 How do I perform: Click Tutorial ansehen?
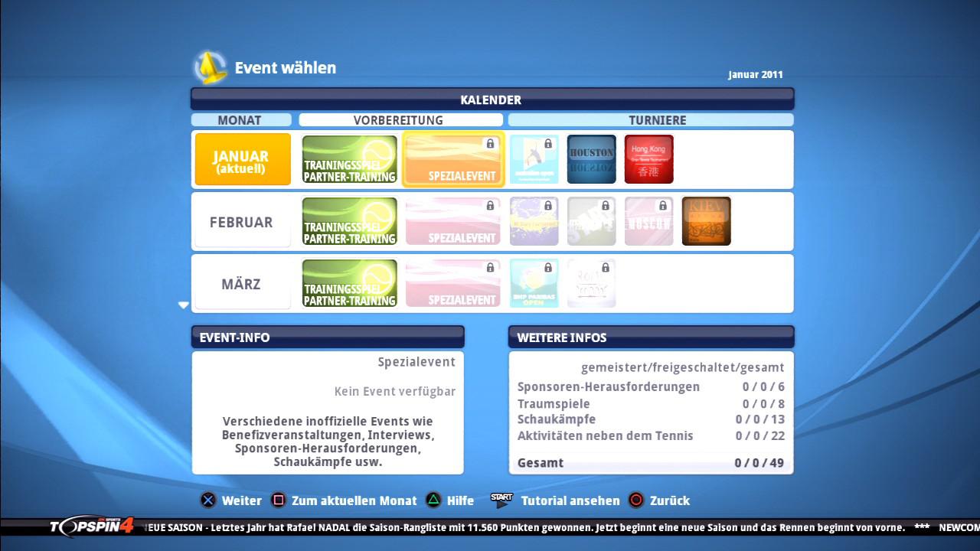pos(570,500)
